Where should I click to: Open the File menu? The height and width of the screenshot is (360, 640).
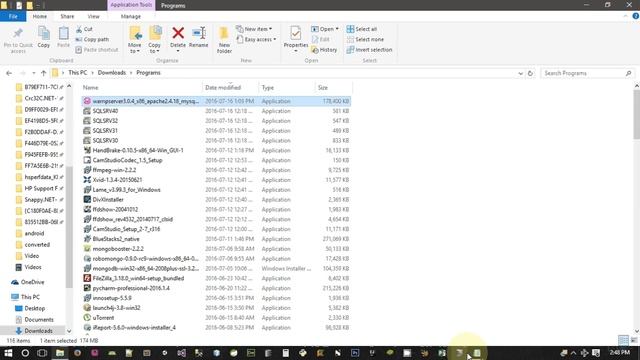(13, 16)
